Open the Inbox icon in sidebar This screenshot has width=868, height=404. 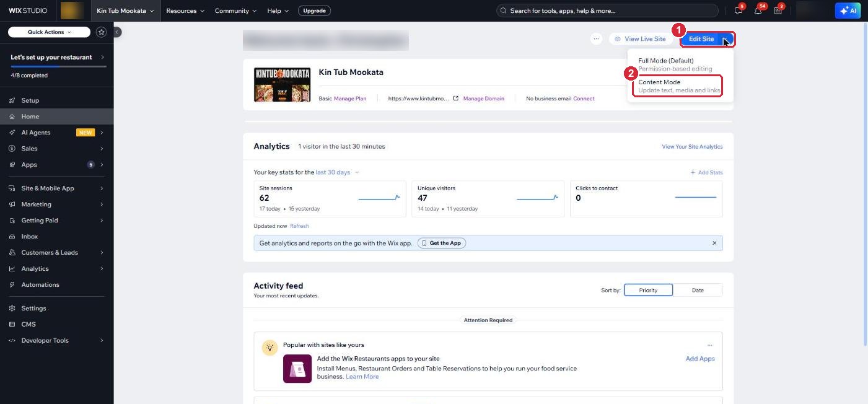(x=13, y=237)
